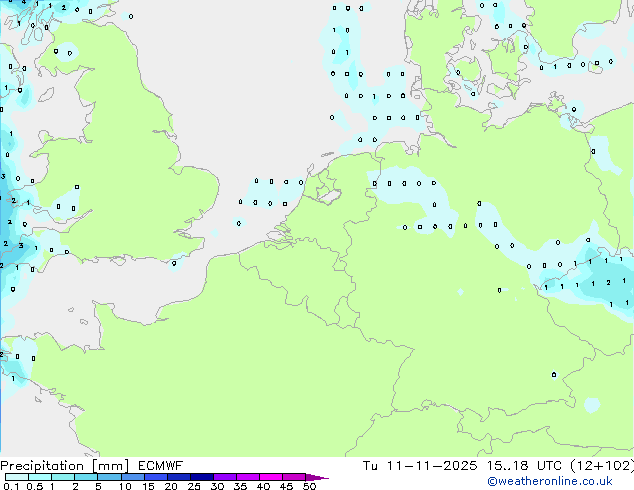Click the above-50 mm purple arrow tip
This screenshot has height=490, width=634.
317,477
